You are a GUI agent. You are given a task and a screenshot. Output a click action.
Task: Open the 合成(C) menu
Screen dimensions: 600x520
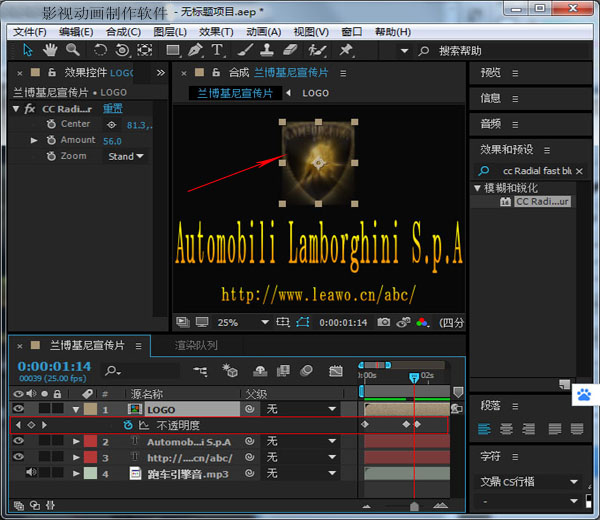[123, 32]
